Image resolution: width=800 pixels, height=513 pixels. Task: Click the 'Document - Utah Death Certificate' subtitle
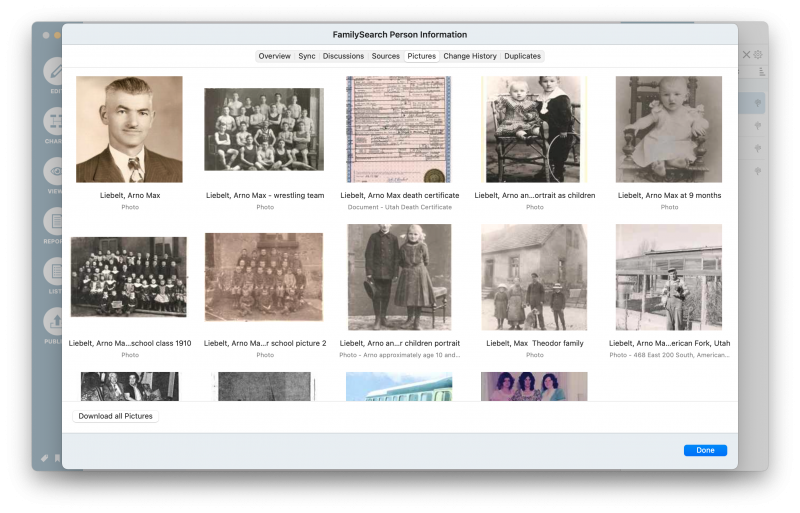point(399,207)
